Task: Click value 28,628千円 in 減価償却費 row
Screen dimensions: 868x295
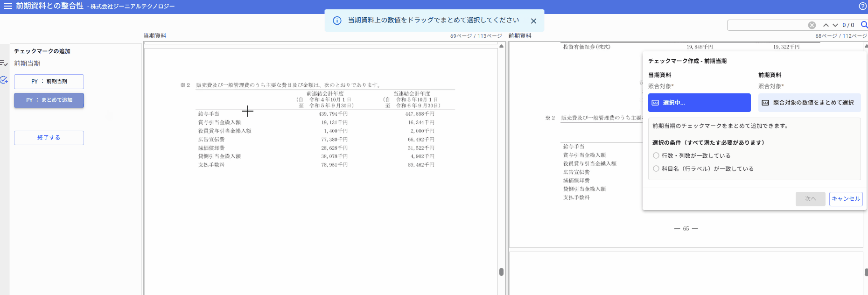Action: (334, 147)
